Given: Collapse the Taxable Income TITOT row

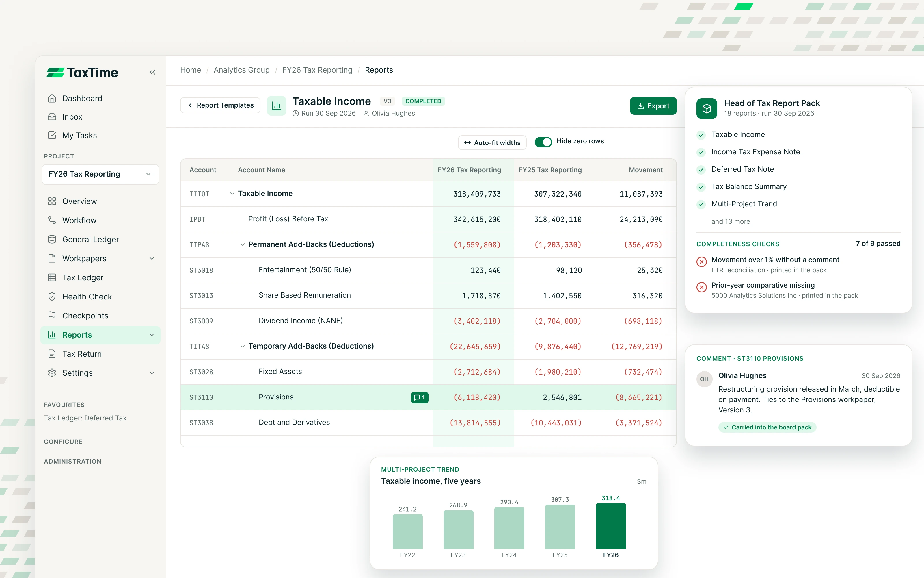Looking at the screenshot, I should pos(232,194).
